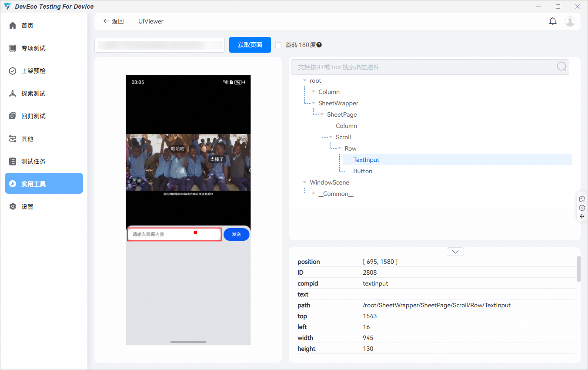Viewport: 588px width, 370px height.
Task: Select the Button node in tree
Action: click(363, 171)
